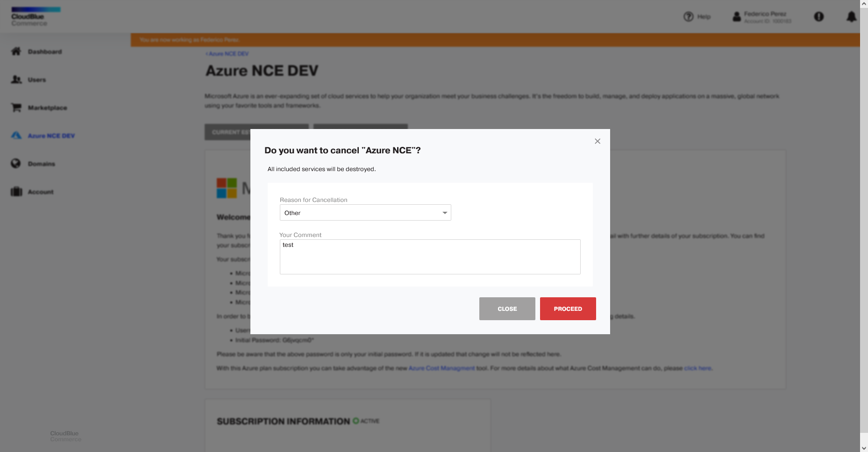Viewport: 868px width, 452px height.
Task: Open Dashboard from the sidebar
Action: (45, 52)
